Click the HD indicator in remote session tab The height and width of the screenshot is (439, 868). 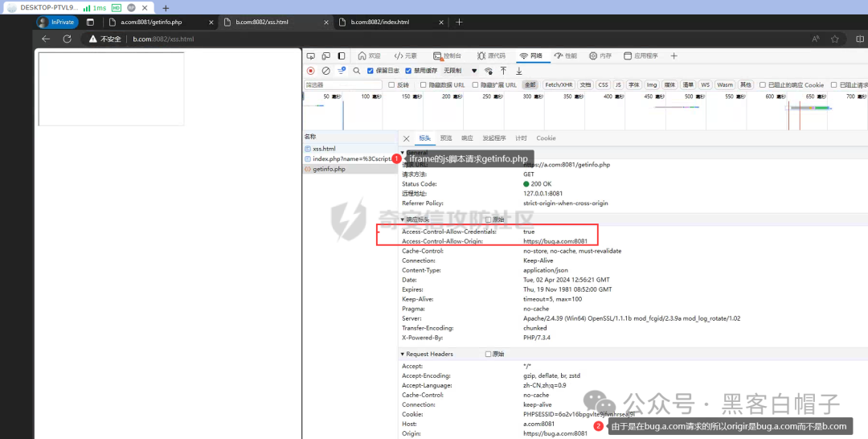(116, 8)
